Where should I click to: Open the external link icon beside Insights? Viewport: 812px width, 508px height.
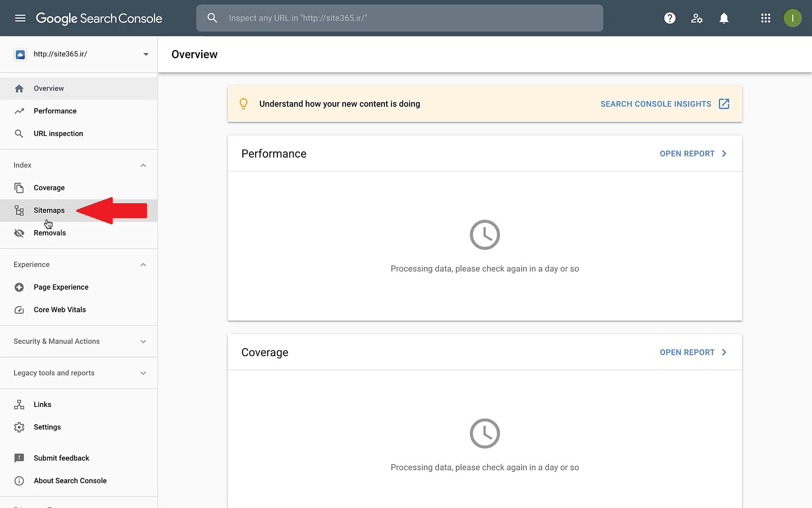tap(724, 104)
